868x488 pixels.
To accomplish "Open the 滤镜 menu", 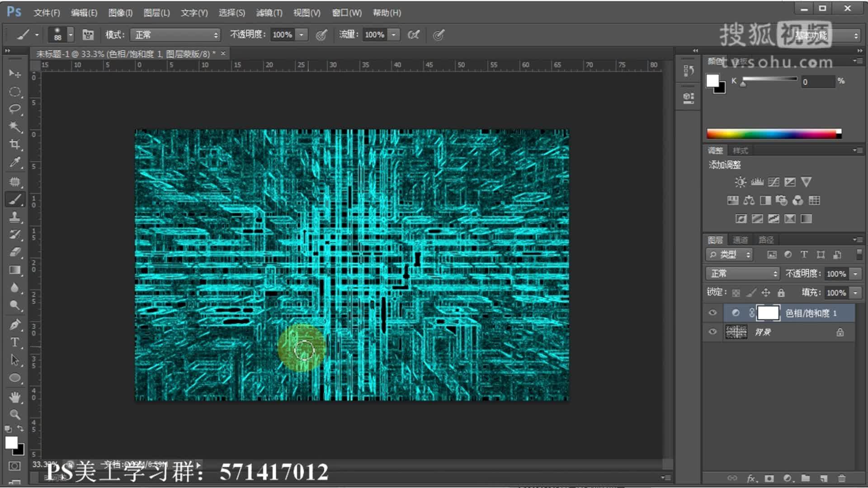I will coord(269,13).
